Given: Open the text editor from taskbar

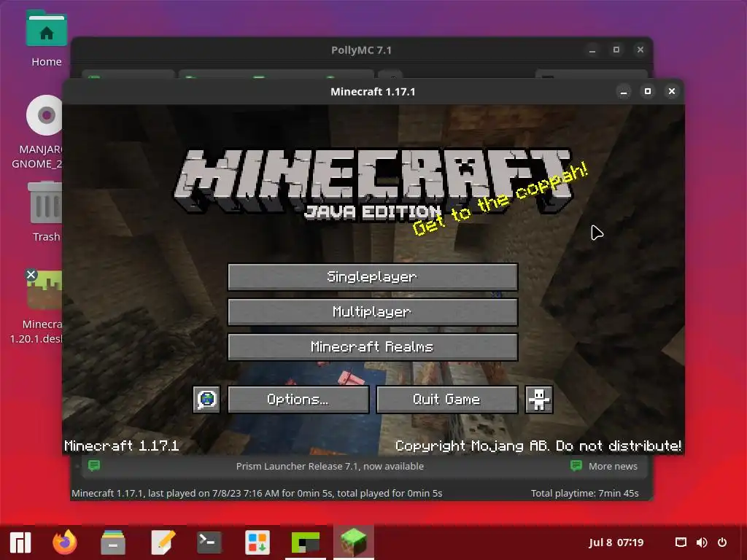Looking at the screenshot, I should coord(163,542).
